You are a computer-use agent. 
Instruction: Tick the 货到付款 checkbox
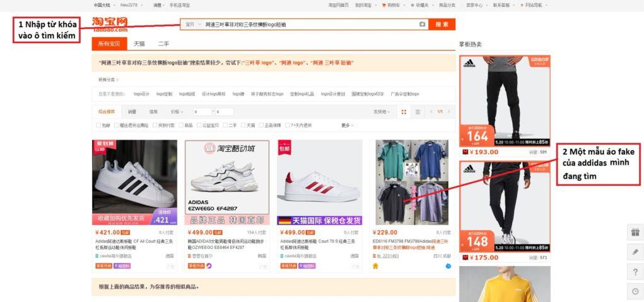[x=155, y=125]
